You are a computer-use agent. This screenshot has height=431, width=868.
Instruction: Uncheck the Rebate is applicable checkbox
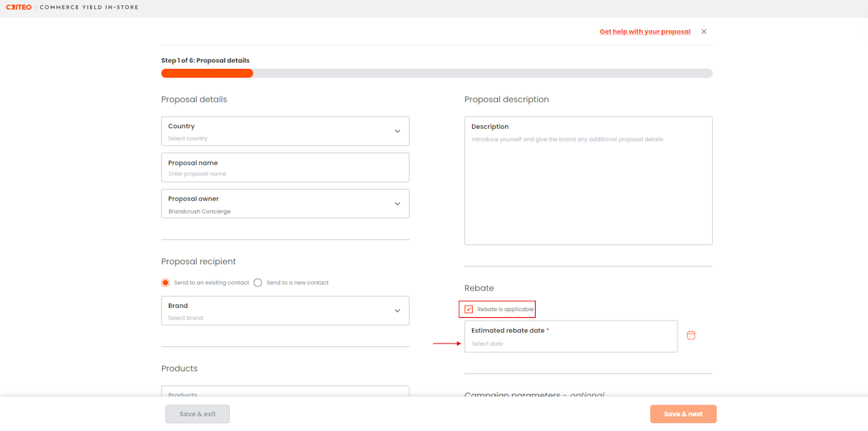pos(469,310)
